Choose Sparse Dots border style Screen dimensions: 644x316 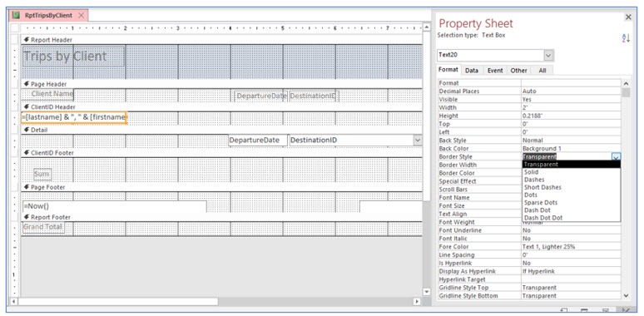tap(571, 202)
